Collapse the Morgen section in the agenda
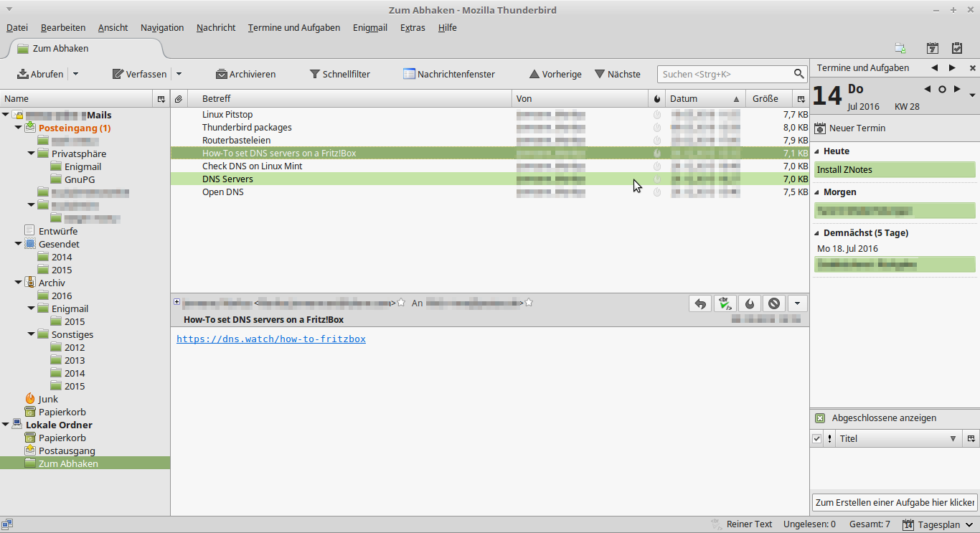Screen dimensions: 980x533 click(x=817, y=192)
